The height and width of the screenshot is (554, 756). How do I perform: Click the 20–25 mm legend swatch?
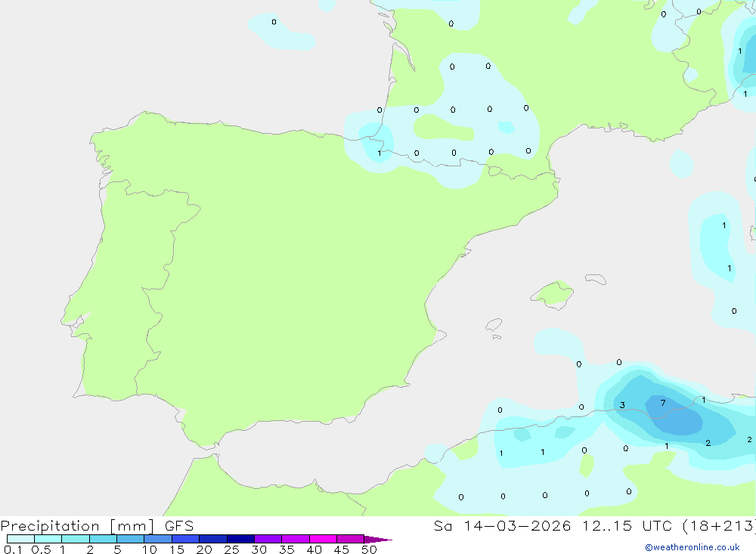coord(213,539)
